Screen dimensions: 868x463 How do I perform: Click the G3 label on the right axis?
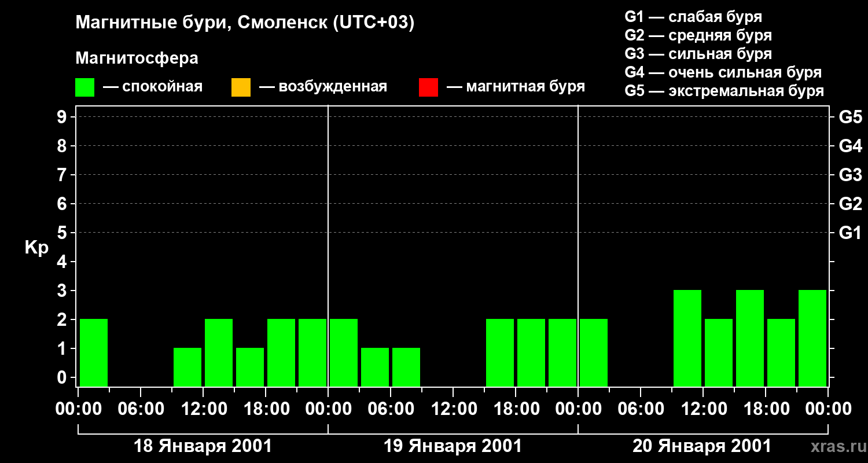[850, 175]
